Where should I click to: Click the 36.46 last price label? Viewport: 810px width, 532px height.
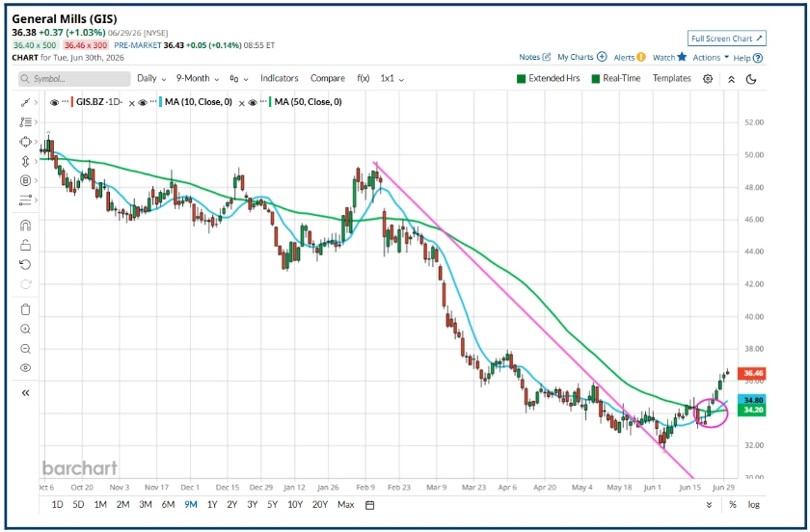(751, 373)
